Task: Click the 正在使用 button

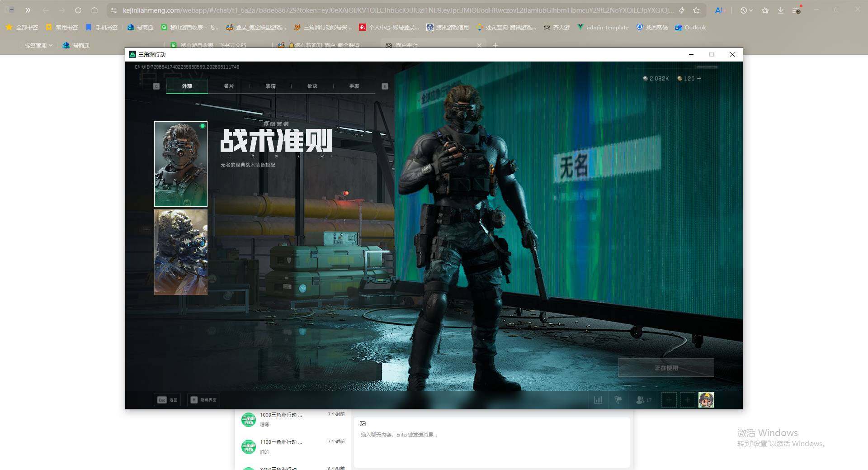Action: (x=666, y=368)
